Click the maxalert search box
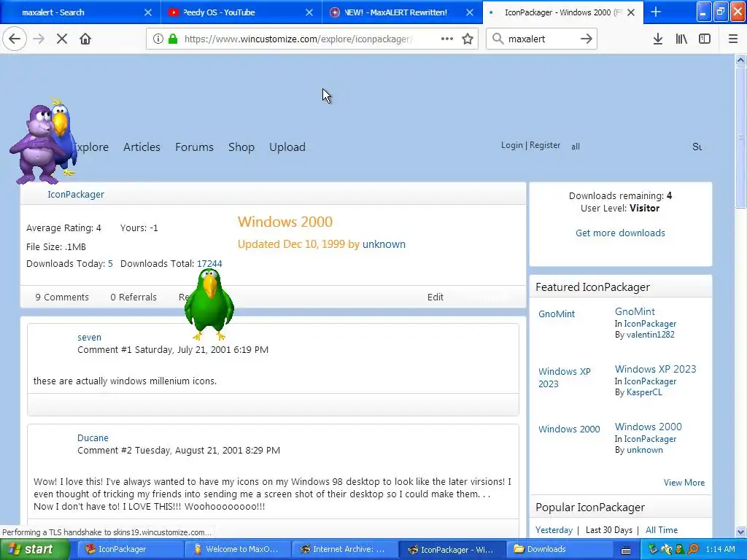The height and width of the screenshot is (560, 747). coord(542,39)
